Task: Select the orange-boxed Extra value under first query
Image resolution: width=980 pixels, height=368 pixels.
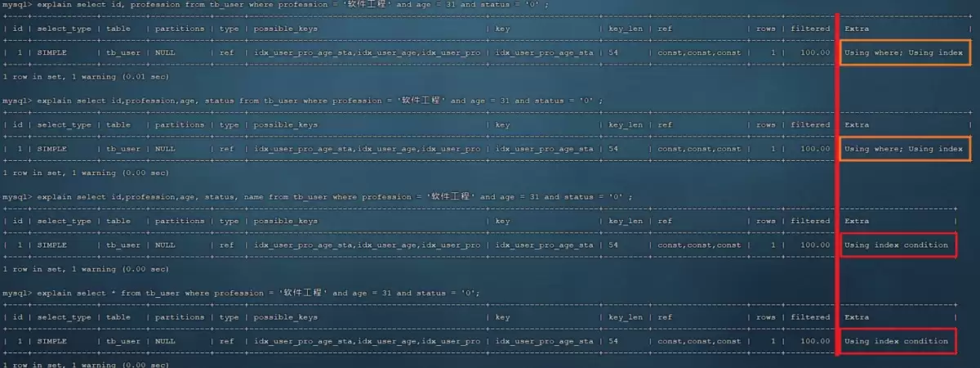Action: pyautogui.click(x=905, y=52)
